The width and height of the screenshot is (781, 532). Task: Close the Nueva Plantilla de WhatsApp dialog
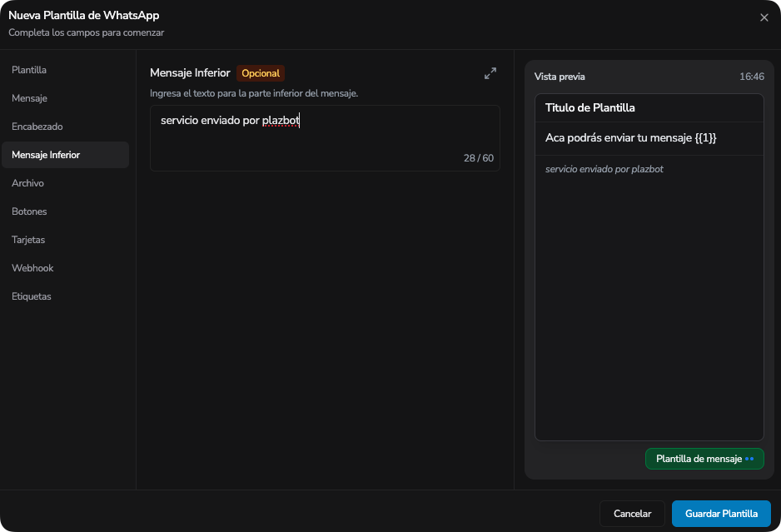764,17
